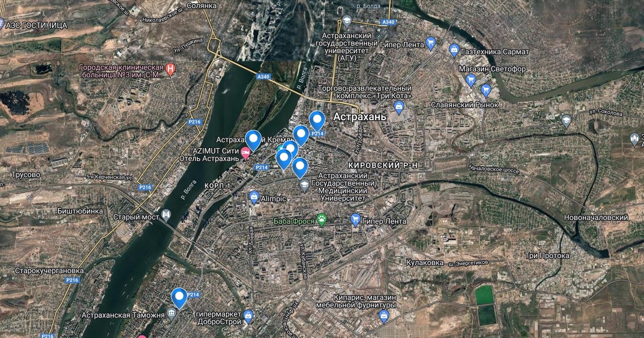Select the Гипер Лента cart icon near Баба Фрося
Screen dimensions: 644x338
pos(355,219)
